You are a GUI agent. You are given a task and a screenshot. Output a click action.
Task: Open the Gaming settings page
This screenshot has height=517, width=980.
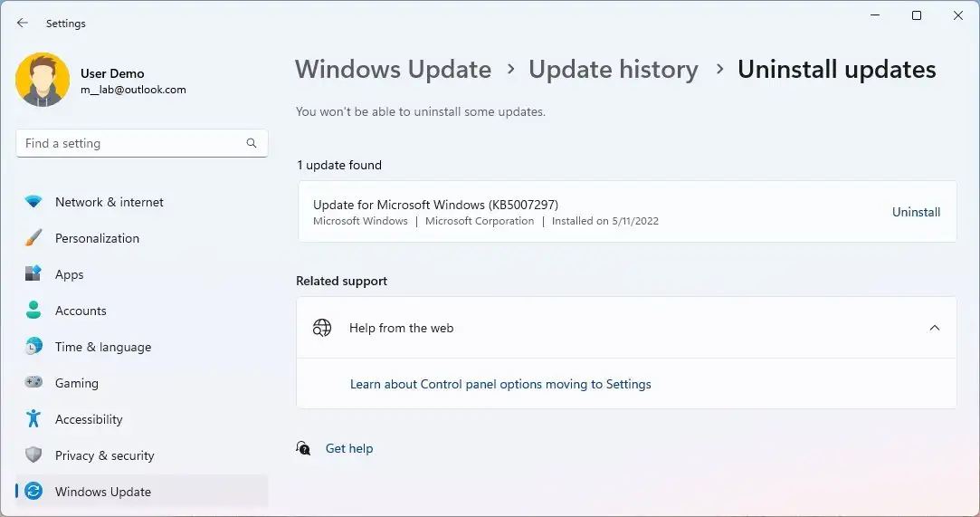(77, 383)
